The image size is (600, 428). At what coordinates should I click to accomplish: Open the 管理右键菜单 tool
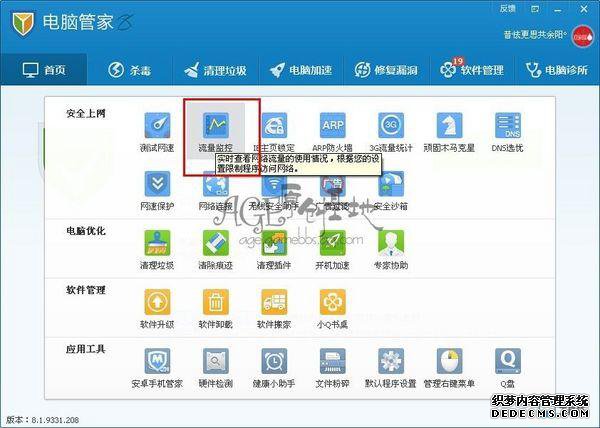click(449, 368)
